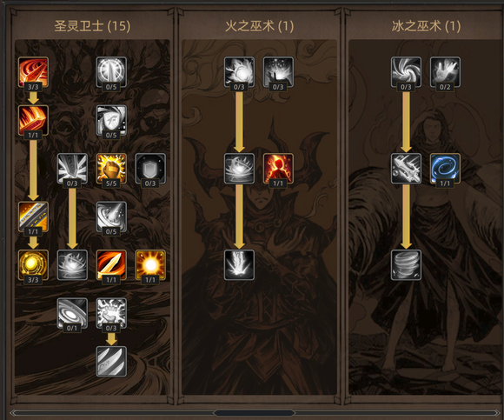The width and height of the screenshot is (504, 420).
Task: Select the grey shield 0/3 skill
Action: coord(150,169)
